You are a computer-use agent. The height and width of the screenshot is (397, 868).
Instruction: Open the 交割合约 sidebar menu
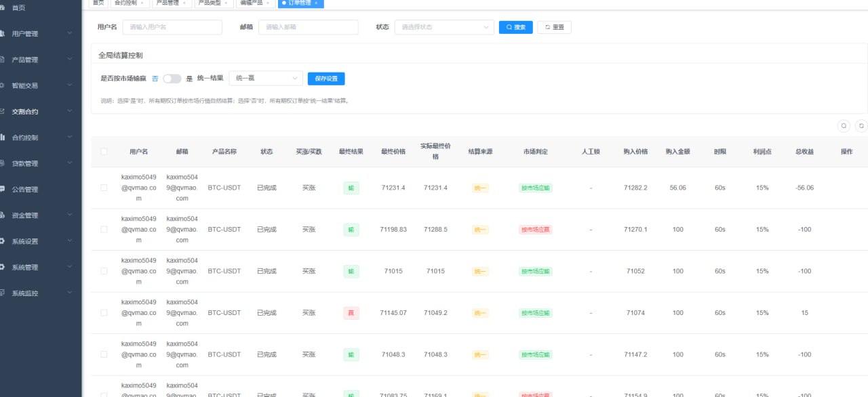coord(31,111)
